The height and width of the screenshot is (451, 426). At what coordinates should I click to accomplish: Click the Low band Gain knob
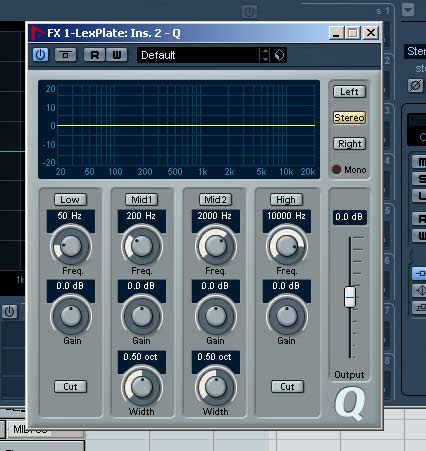click(71, 316)
